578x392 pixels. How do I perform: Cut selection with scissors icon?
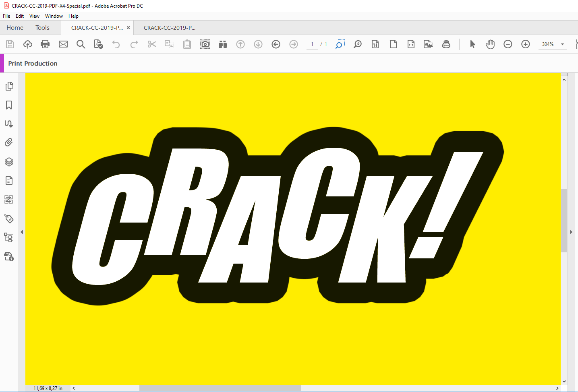click(x=152, y=44)
